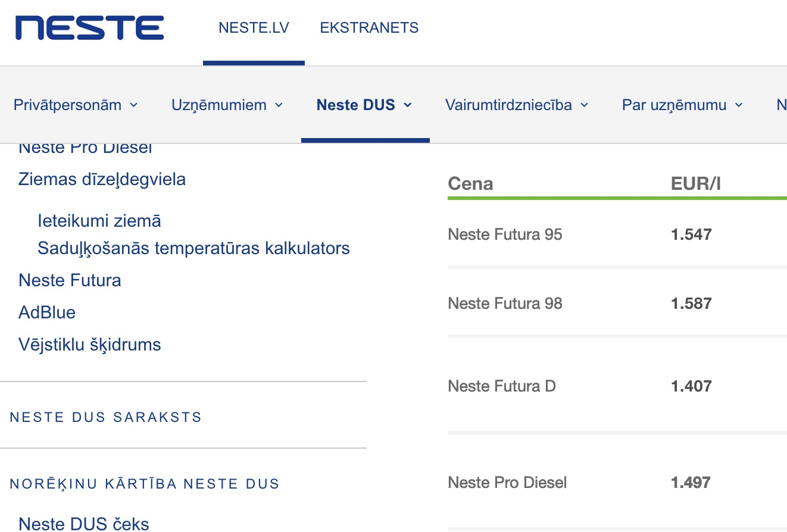787x532 pixels.
Task: Open the AdBlue page link
Action: (x=47, y=312)
